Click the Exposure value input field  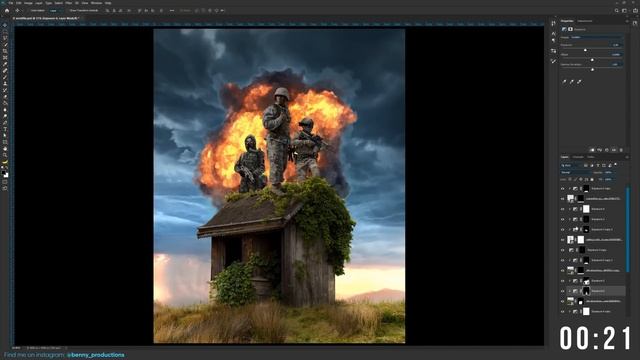tap(616, 45)
